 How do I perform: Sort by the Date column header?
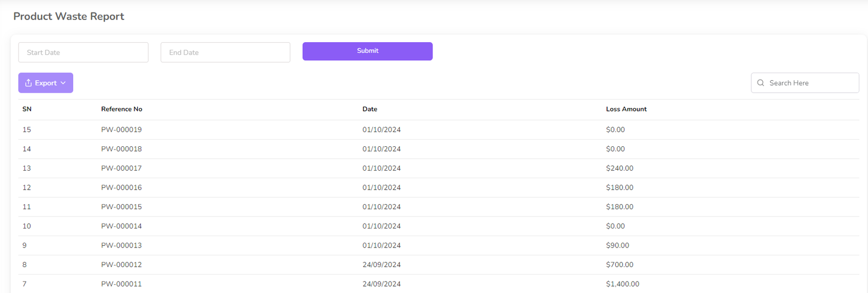point(369,109)
